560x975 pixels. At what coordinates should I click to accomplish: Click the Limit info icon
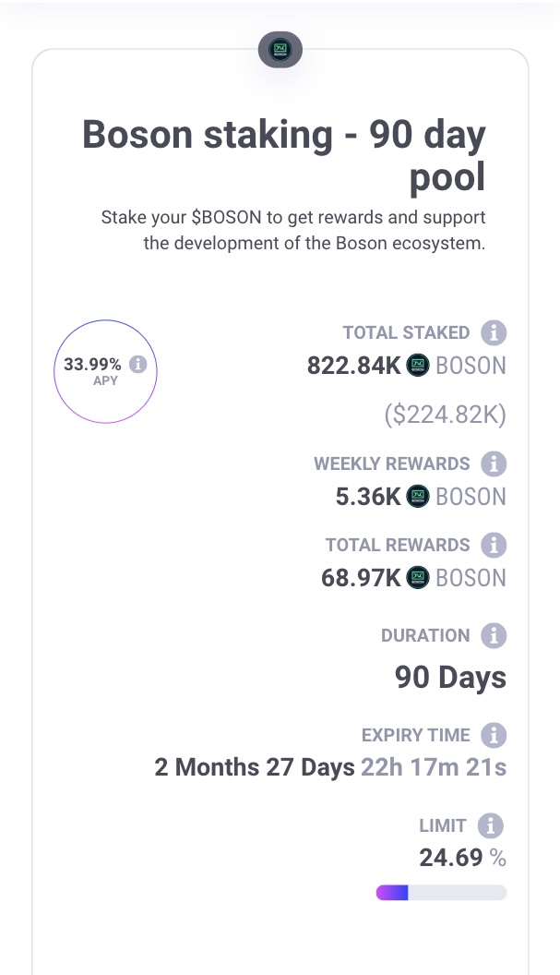point(491,825)
